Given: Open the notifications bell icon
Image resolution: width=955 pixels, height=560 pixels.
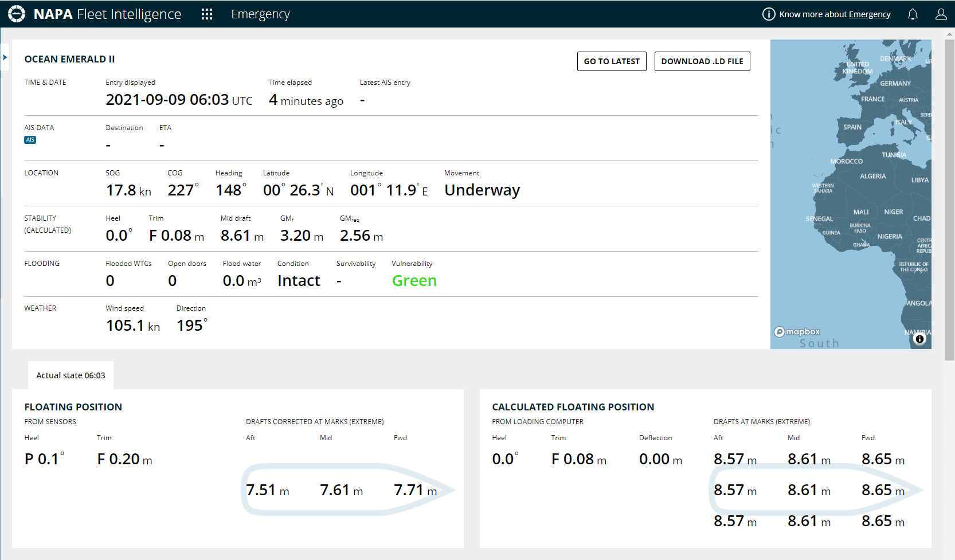Looking at the screenshot, I should click(913, 14).
